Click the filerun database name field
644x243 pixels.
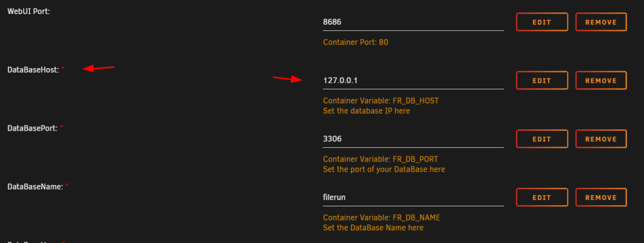point(413,197)
